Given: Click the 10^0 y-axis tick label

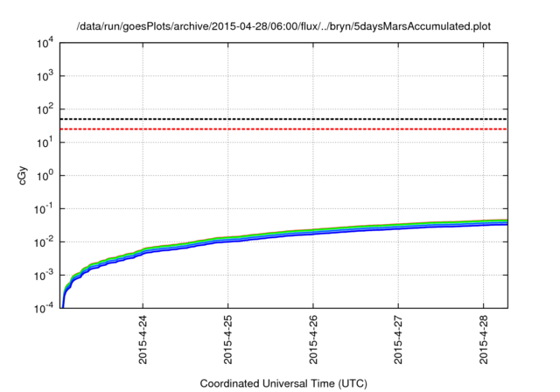Looking at the screenshot, I should coord(45,175).
